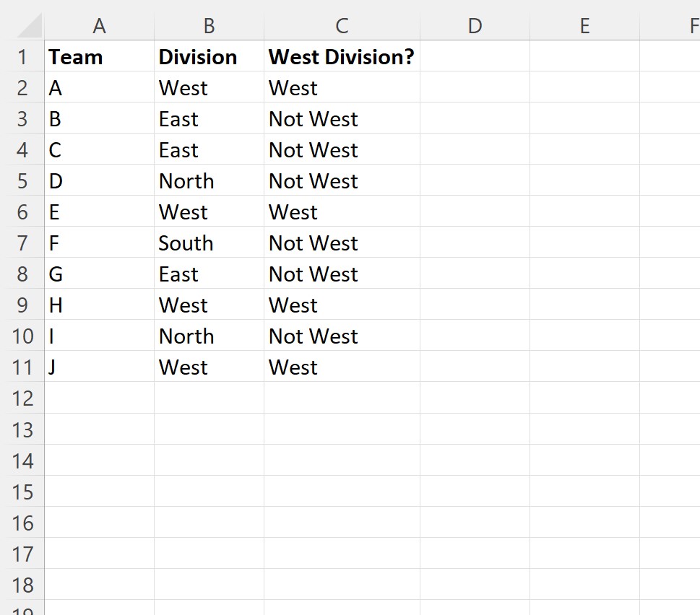Select Team J cell
The width and height of the screenshot is (700, 615).
[x=99, y=367]
